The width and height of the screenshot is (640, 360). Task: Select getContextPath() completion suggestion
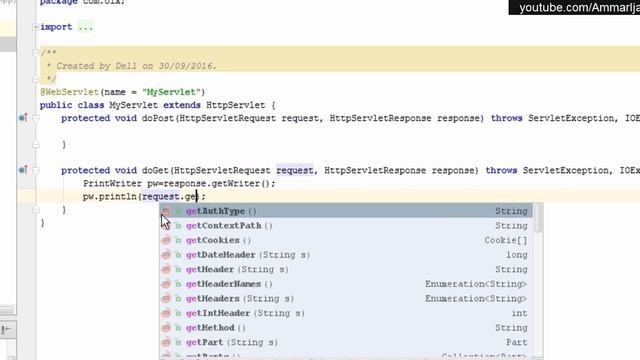[346, 226]
